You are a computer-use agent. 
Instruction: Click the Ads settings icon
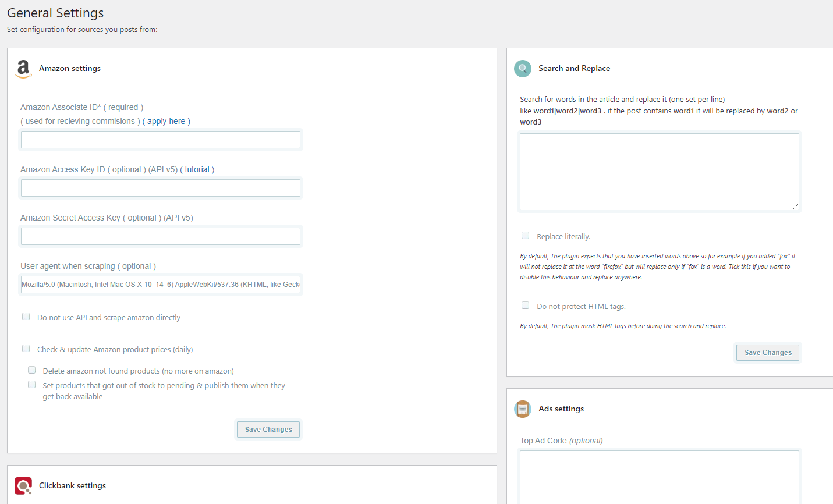click(x=522, y=409)
